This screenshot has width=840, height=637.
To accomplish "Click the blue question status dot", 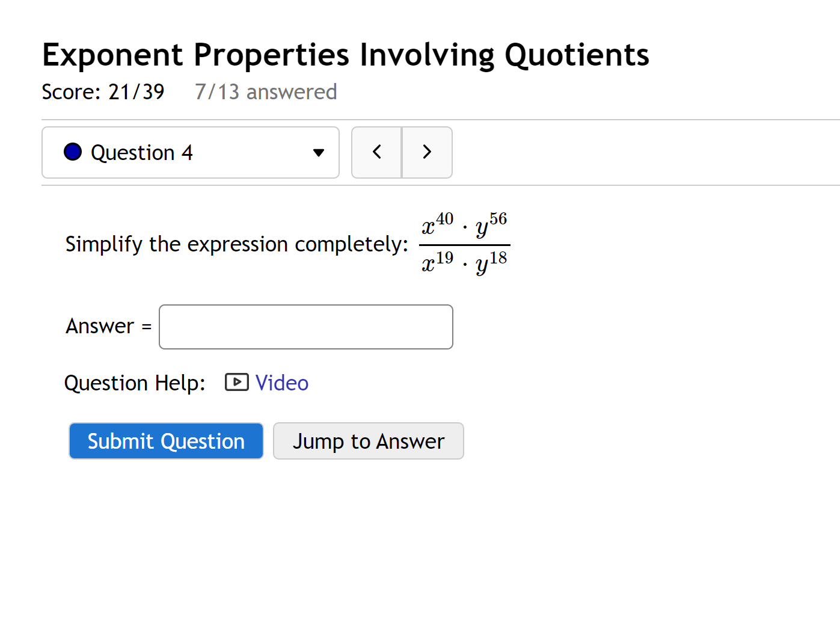I will [x=73, y=152].
